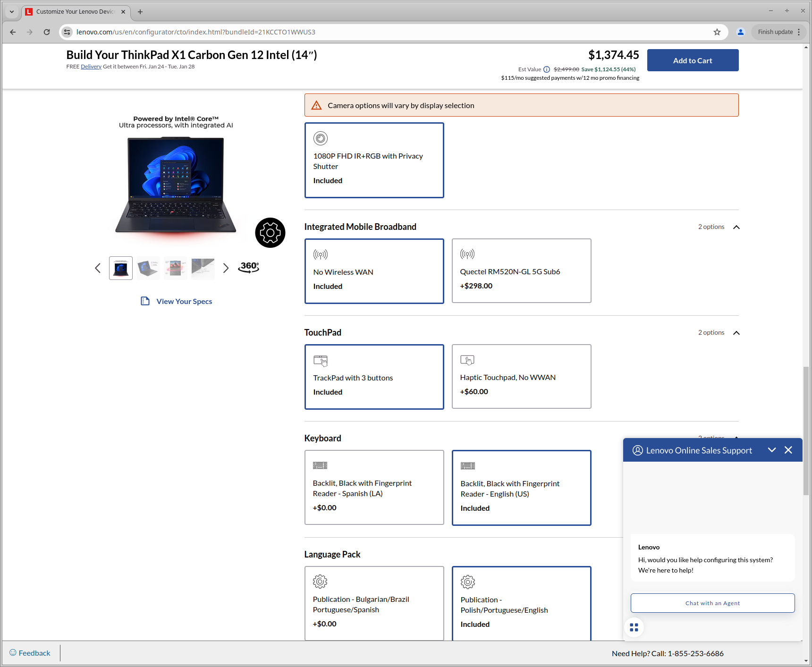Viewport: 812px width, 667px height.
Task: Open the Chrome profile icon
Action: click(x=741, y=32)
